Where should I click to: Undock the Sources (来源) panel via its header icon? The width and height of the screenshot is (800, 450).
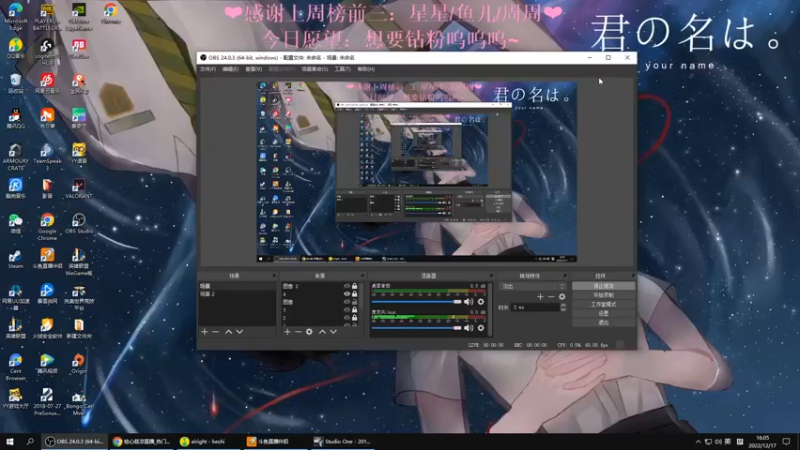362,276
